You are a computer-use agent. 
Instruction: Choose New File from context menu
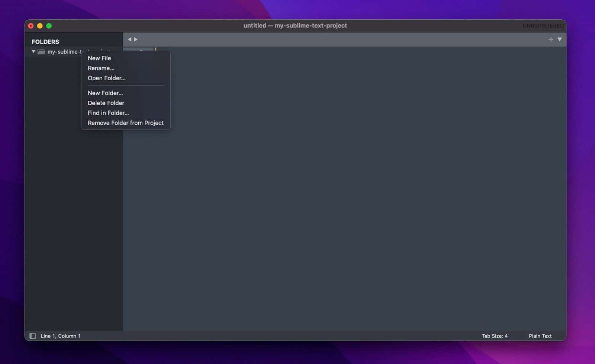pyautogui.click(x=99, y=58)
